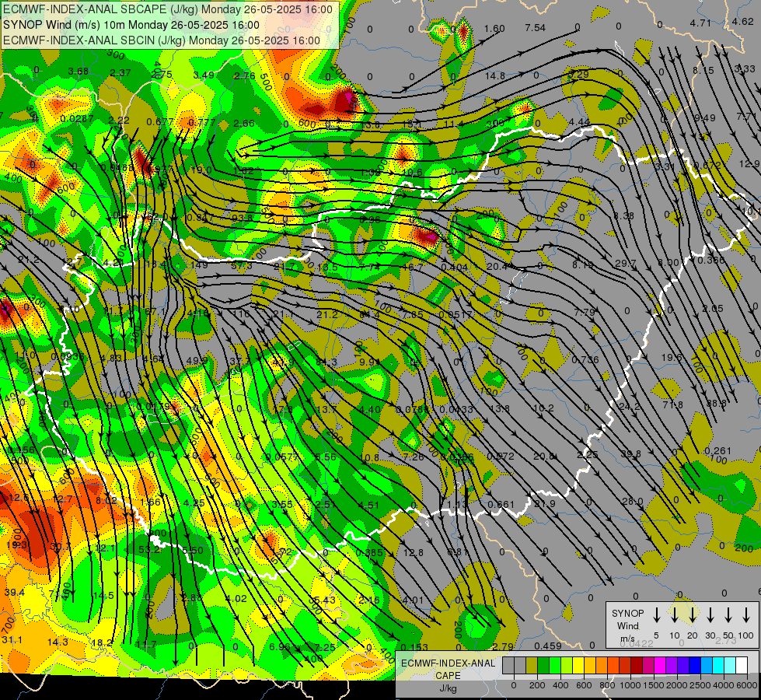Click the 2500 tick label on color scale
Screen dimensions: 761x700
[700, 685]
